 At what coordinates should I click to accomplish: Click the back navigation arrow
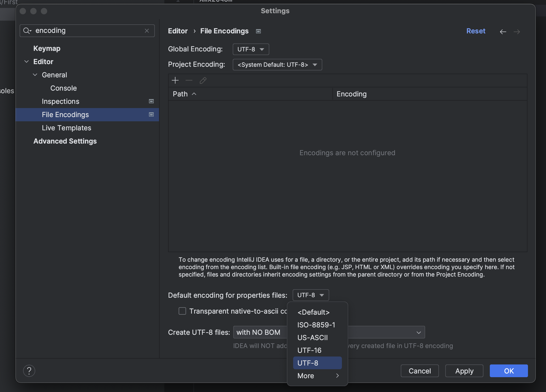503,32
